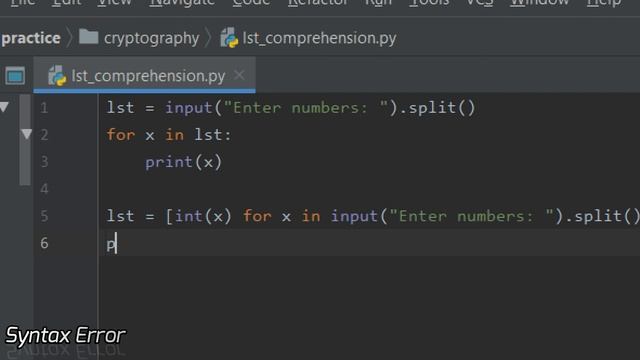
Task: Open the Window menu
Action: (540, 2)
